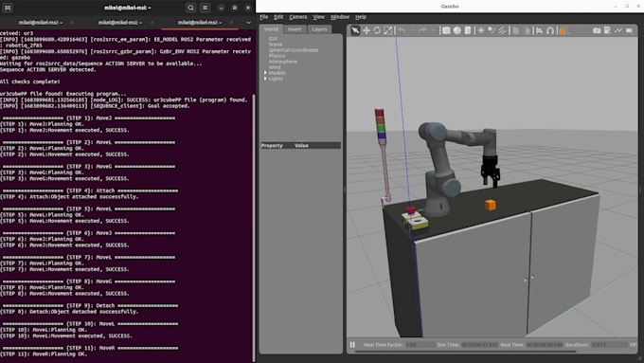Close the second terminal tab

click(152, 23)
